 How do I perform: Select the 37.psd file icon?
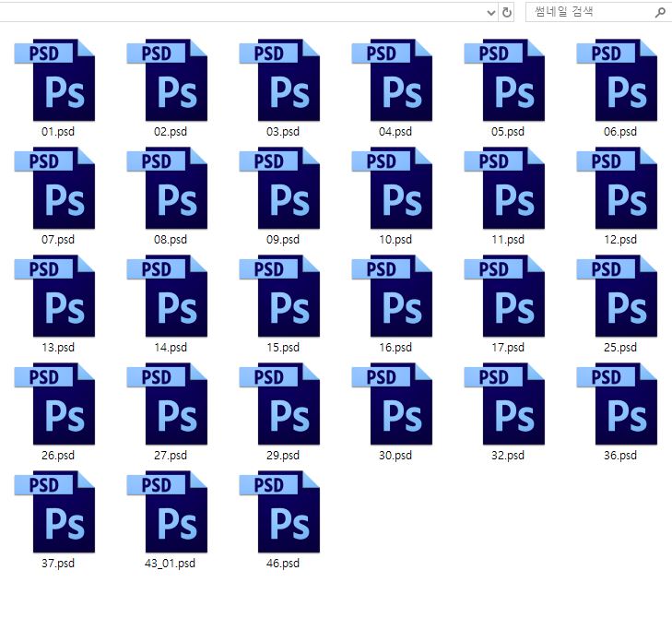point(54,512)
